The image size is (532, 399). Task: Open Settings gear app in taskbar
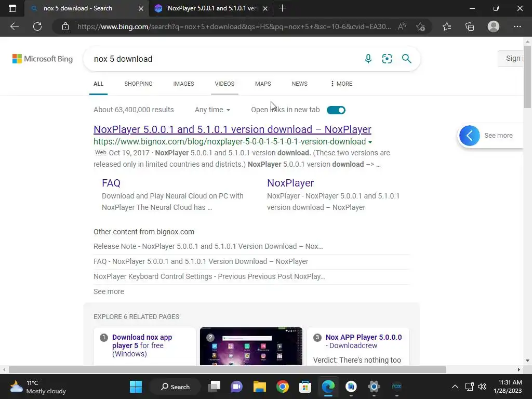(374, 387)
